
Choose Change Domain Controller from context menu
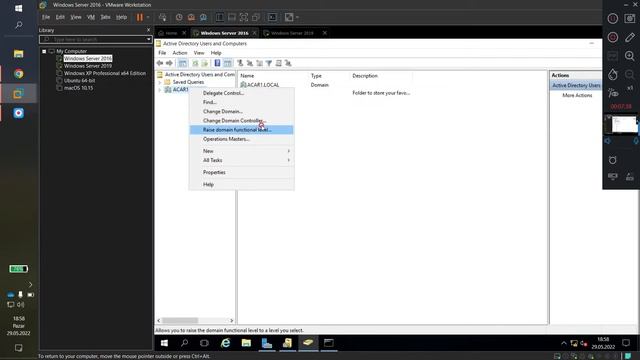(x=241, y=121)
